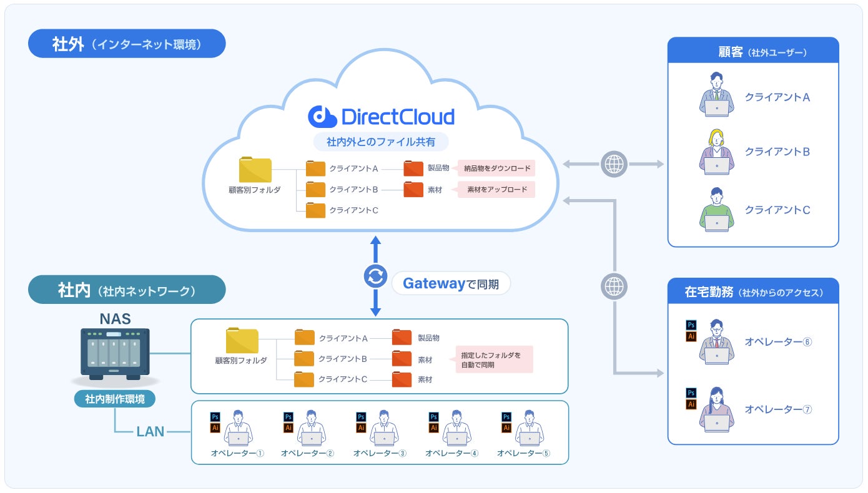Open the クライアントB folder icon in the cloud
The width and height of the screenshot is (868, 493).
pyautogui.click(x=315, y=189)
